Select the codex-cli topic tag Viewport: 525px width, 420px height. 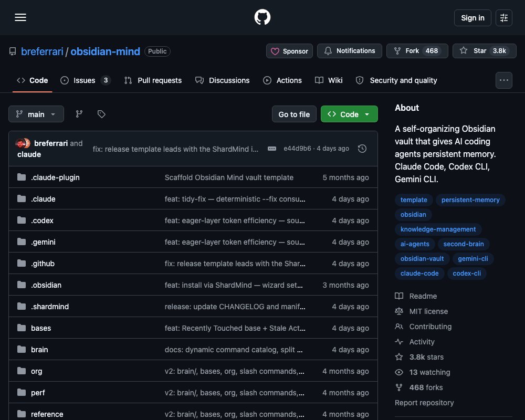[x=467, y=274]
